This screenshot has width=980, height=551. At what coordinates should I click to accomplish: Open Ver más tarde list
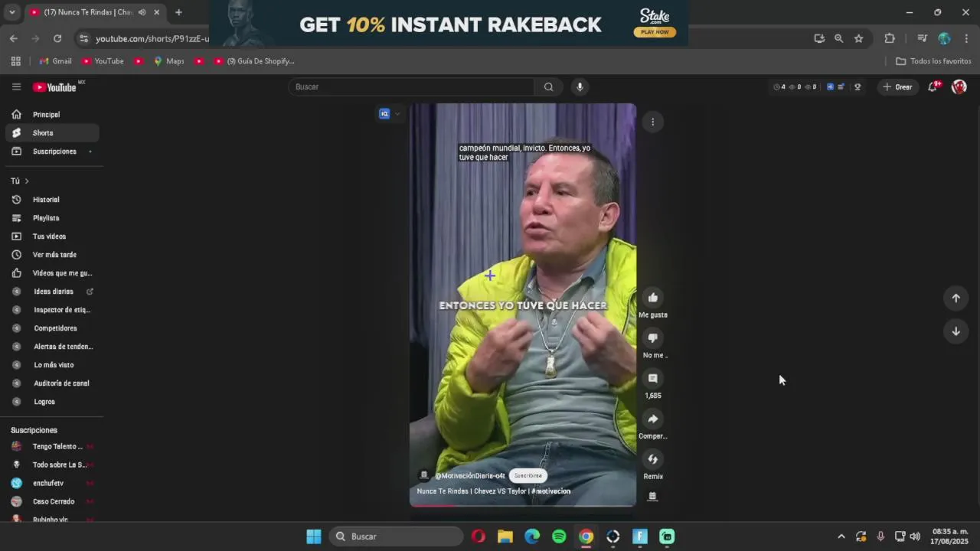(x=52, y=255)
